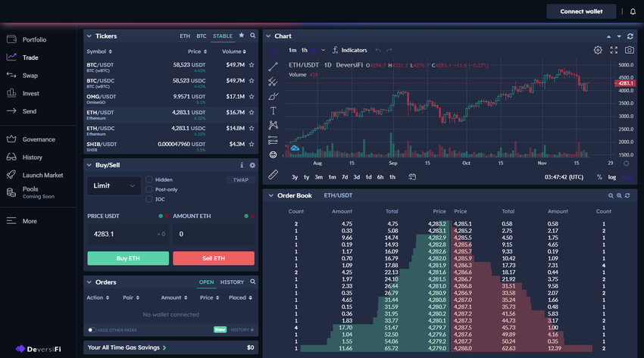The width and height of the screenshot is (644, 358).
Task: Click the Connect wallet button
Action: pos(581,11)
